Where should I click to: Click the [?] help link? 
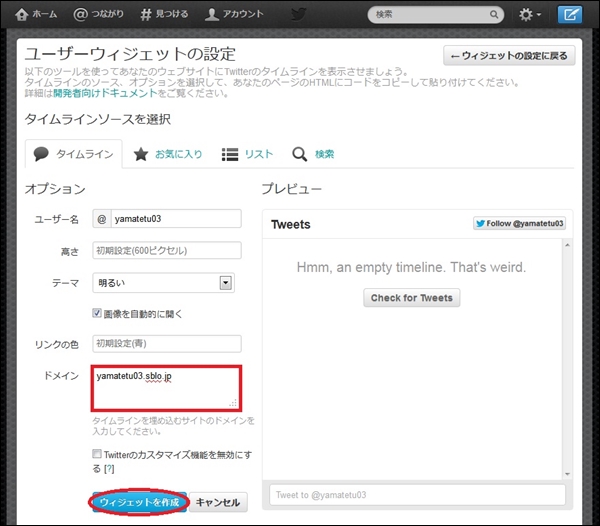(109, 469)
